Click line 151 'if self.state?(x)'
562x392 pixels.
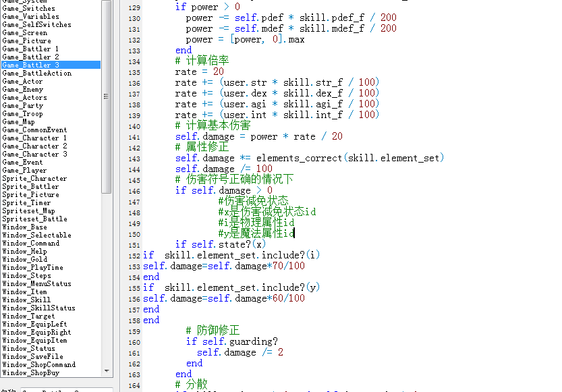(221, 244)
